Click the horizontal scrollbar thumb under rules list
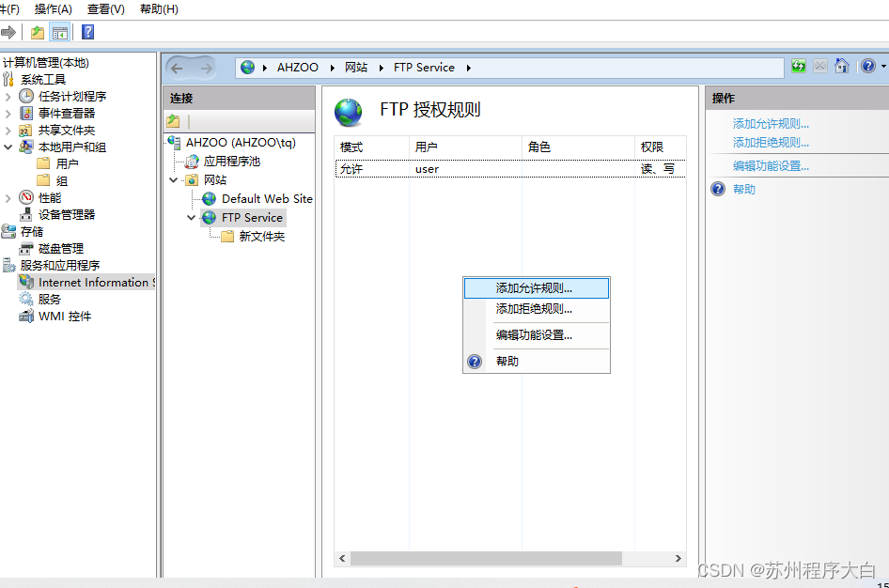 pos(486,559)
